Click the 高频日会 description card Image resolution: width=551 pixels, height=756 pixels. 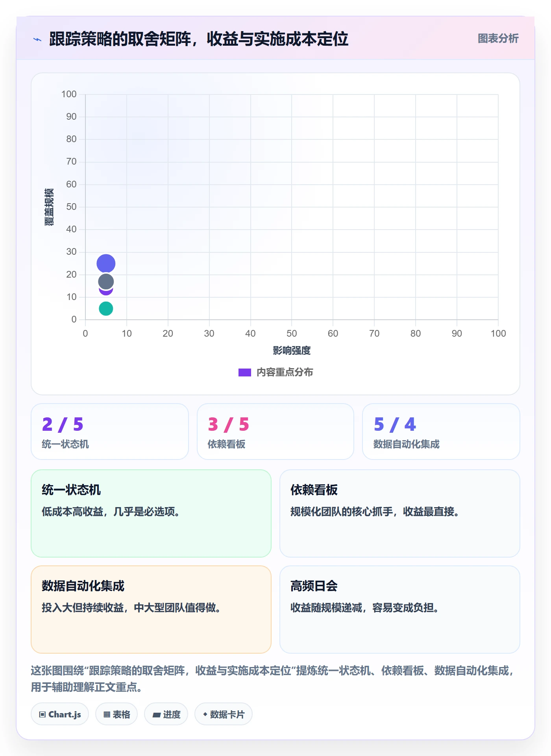[400, 610]
